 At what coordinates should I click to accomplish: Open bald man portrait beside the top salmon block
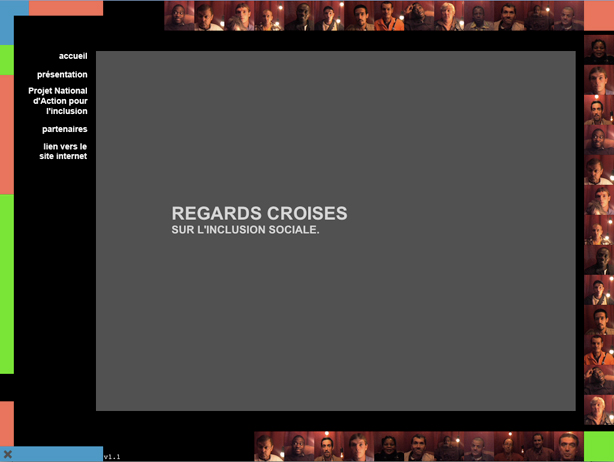click(x=569, y=16)
